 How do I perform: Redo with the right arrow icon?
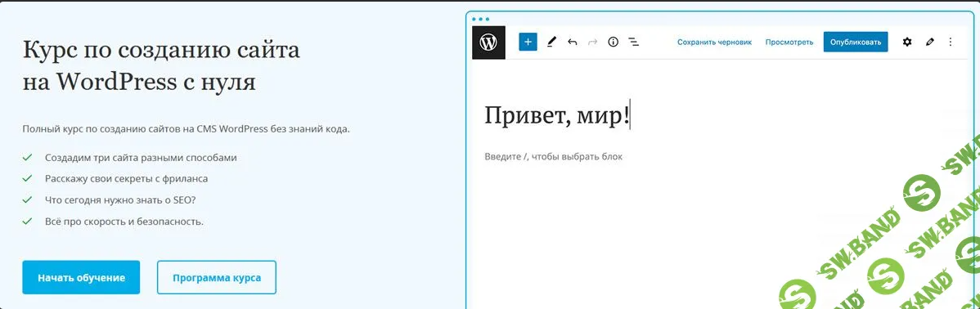(x=592, y=42)
